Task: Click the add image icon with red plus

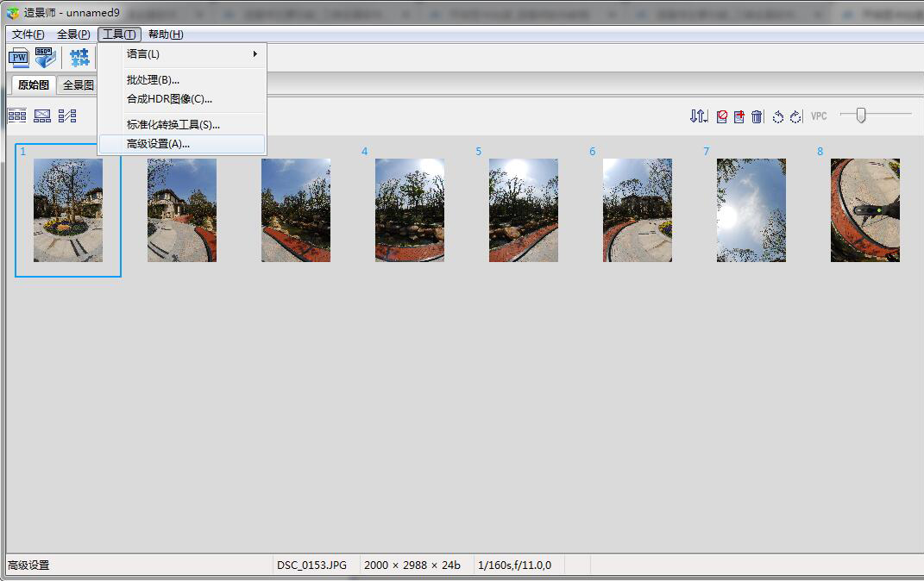Action: pos(739,116)
